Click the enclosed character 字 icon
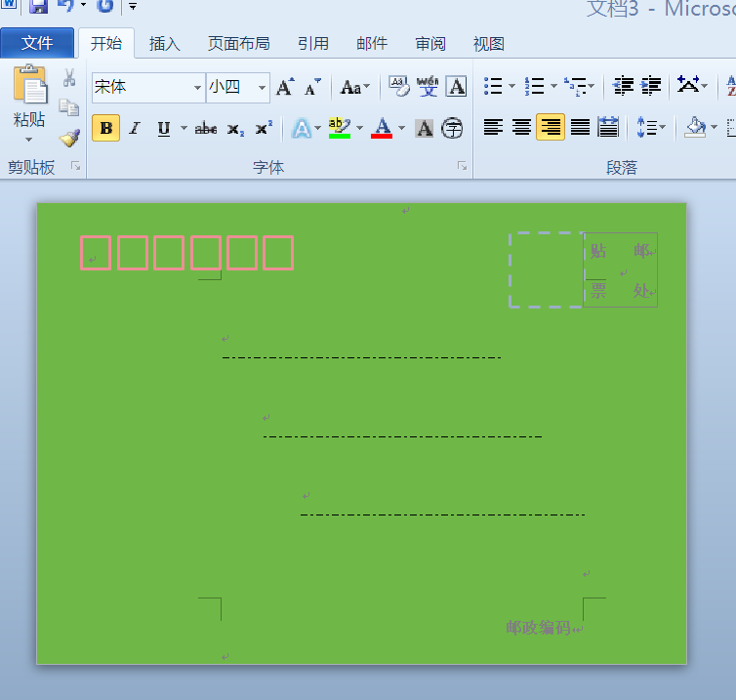 (452, 128)
